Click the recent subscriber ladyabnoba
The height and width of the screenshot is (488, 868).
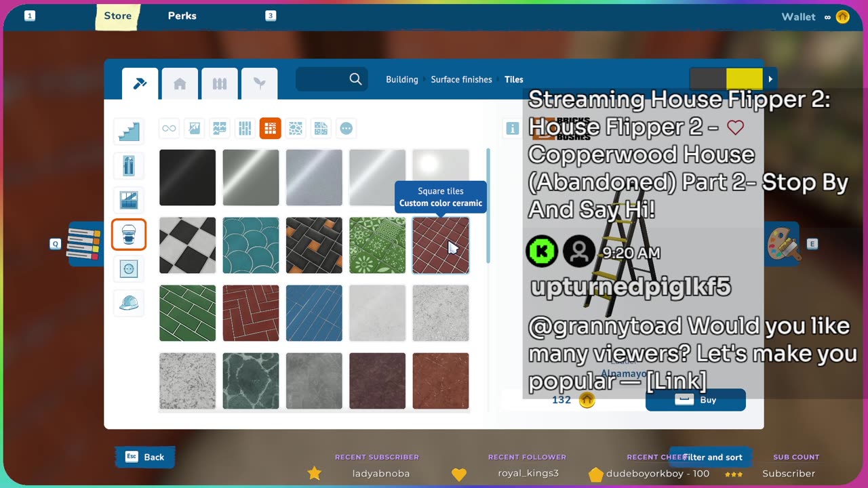pos(381,474)
